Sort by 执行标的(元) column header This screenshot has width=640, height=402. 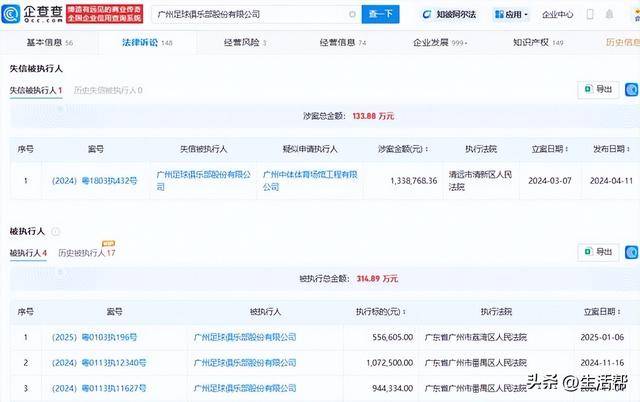pyautogui.click(x=381, y=312)
